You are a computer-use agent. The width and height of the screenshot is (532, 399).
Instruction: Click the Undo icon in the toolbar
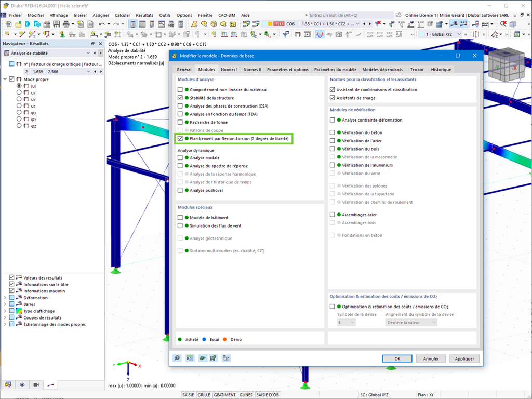point(101,24)
